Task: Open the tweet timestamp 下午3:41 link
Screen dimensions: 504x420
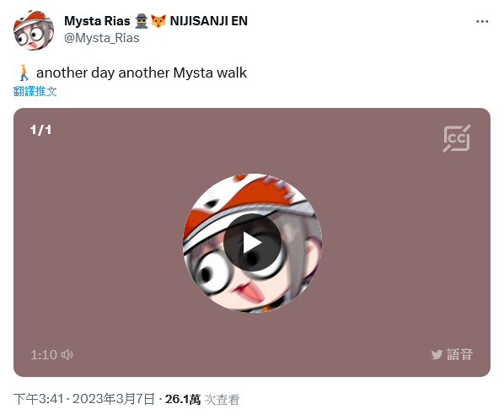Action: pos(38,399)
